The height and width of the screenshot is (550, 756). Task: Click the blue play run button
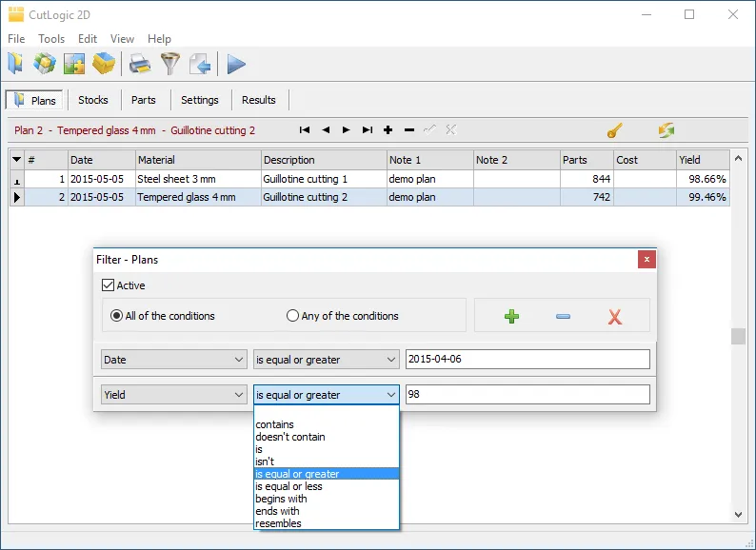tap(236, 64)
